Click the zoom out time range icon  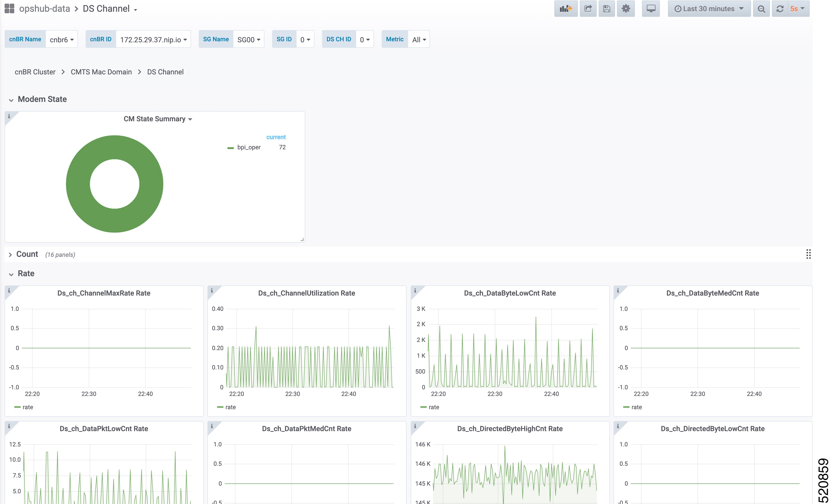tap(761, 9)
